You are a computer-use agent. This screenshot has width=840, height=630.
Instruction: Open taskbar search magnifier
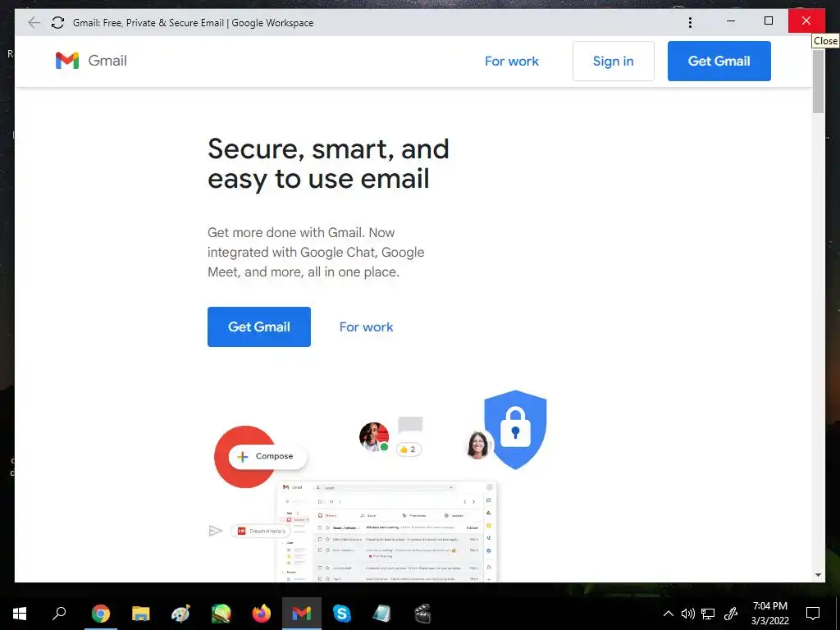pyautogui.click(x=59, y=614)
